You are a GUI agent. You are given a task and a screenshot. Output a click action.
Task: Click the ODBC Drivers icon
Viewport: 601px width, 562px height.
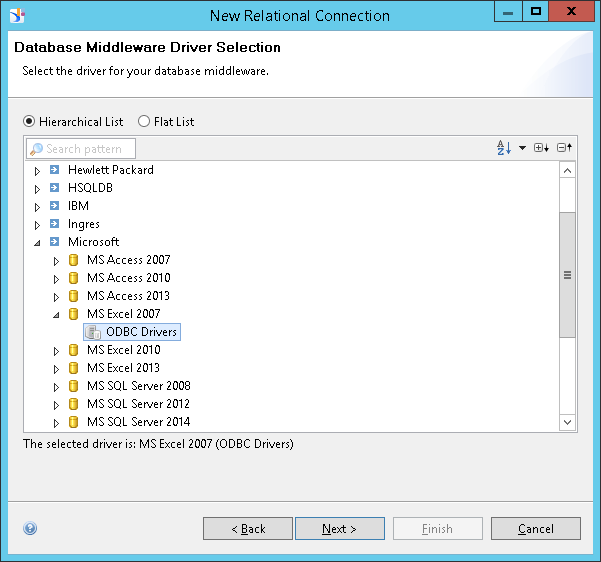pos(93,332)
